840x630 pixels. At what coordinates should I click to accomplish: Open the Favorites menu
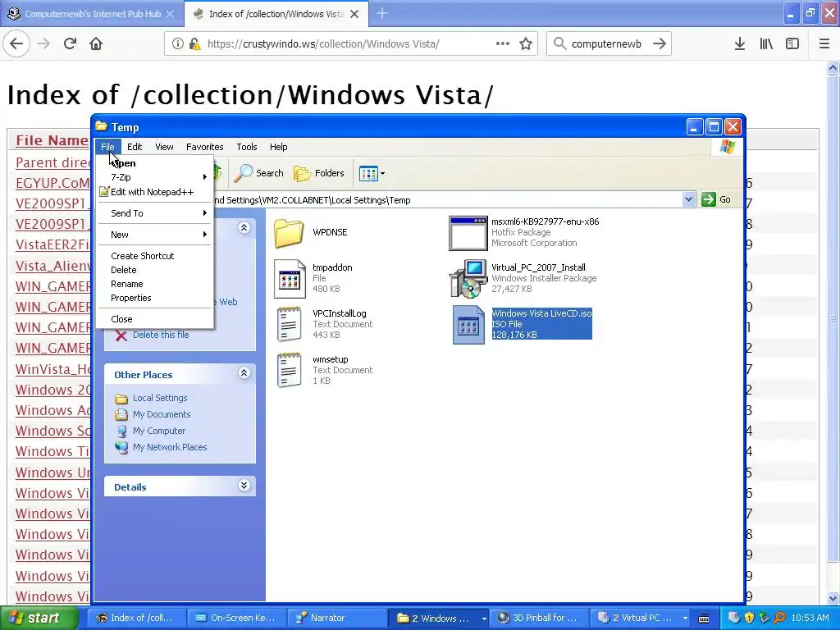pos(204,147)
